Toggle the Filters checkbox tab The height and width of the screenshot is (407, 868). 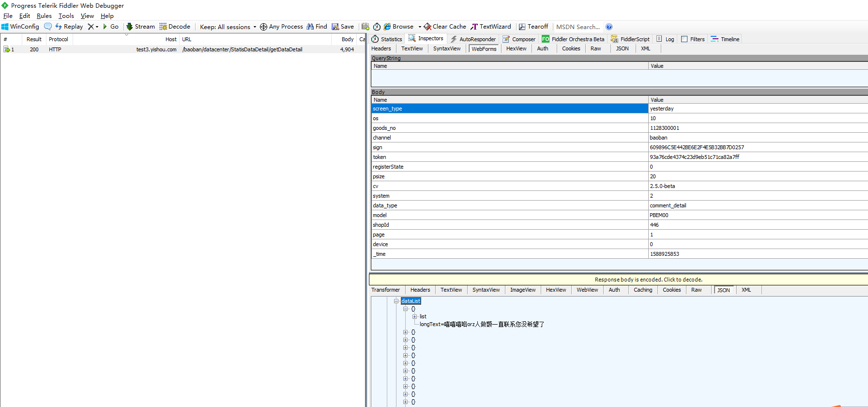693,39
